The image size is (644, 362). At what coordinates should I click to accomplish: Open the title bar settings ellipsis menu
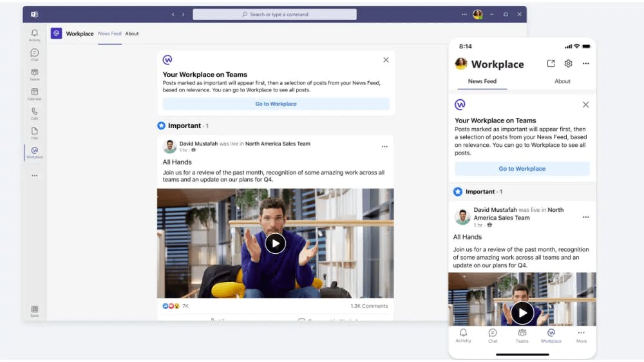tap(464, 14)
